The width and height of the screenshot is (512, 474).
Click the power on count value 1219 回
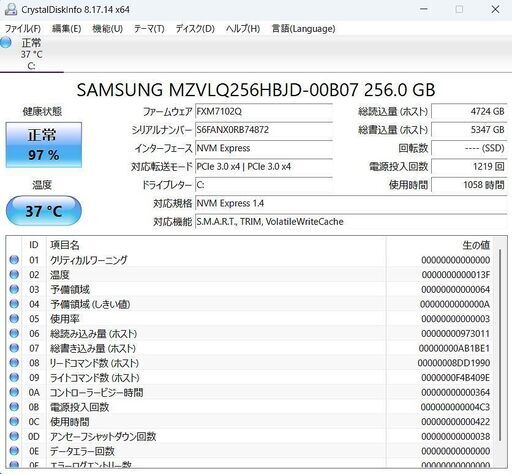469,166
